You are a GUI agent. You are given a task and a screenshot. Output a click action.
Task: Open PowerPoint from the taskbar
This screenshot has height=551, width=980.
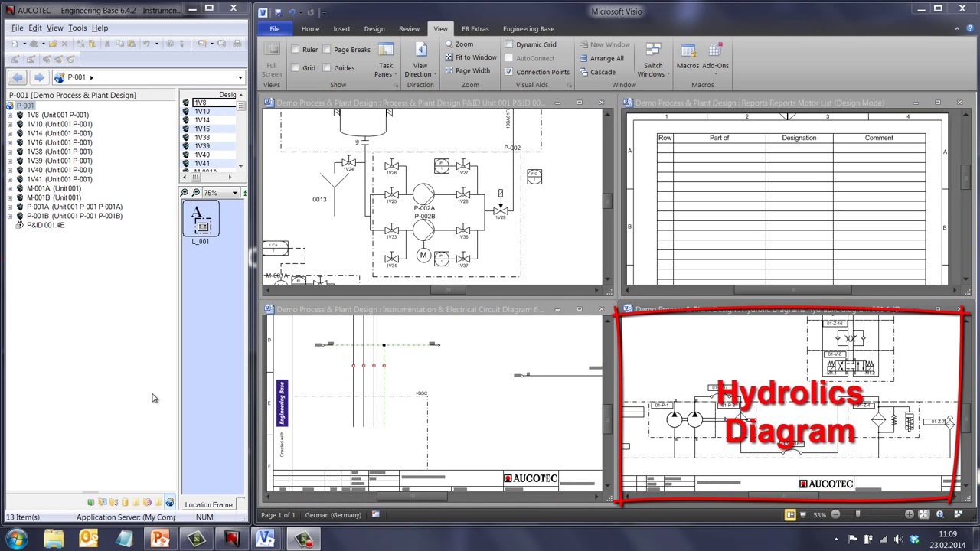coord(160,539)
